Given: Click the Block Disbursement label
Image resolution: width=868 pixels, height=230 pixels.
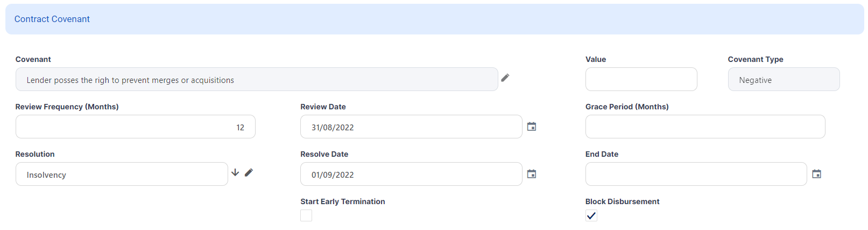Looking at the screenshot, I should tap(622, 201).
